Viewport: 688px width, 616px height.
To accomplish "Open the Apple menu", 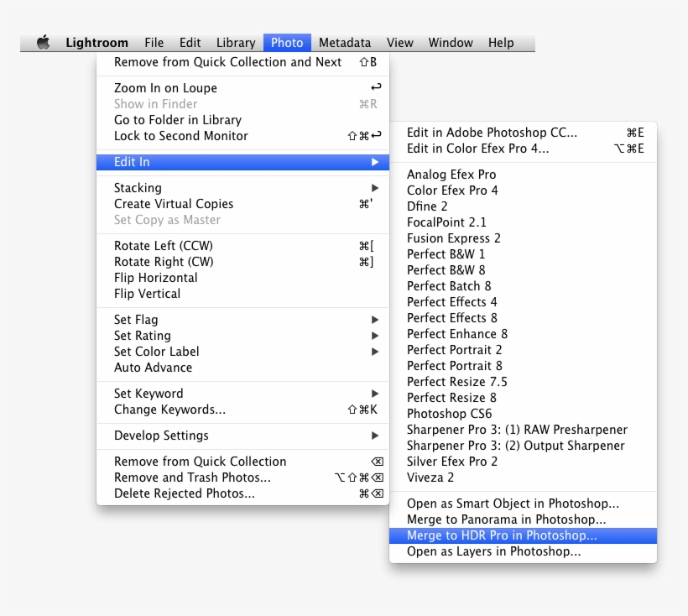I will click(x=43, y=43).
